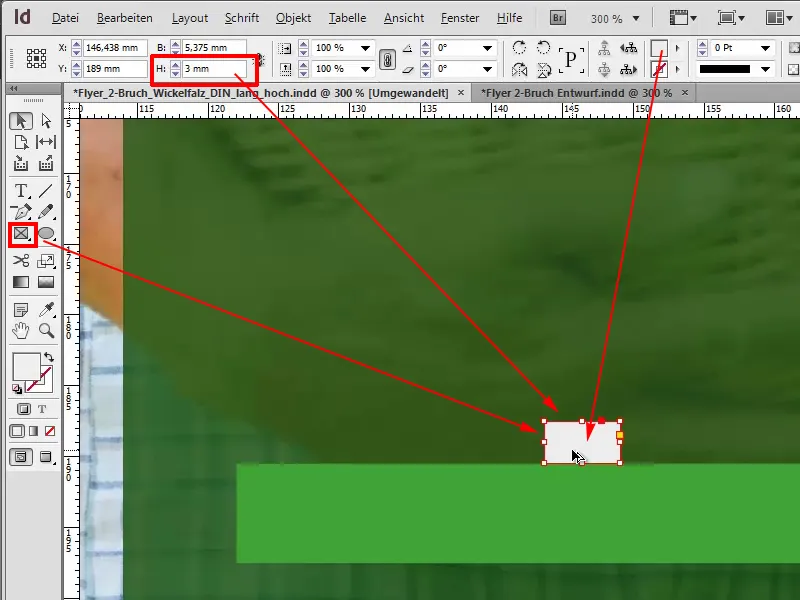Click rotate 90° clockwise icon
Image resolution: width=800 pixels, height=600 pixels.
tap(519, 48)
